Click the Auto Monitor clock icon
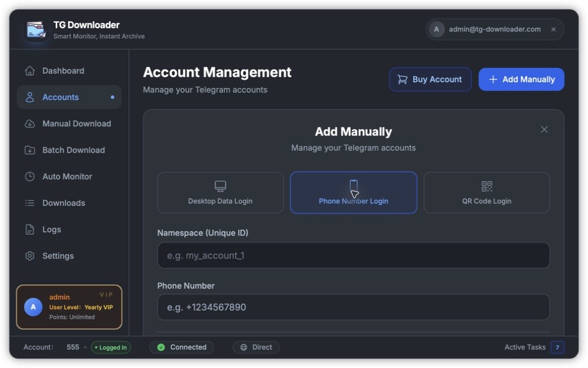The width and height of the screenshot is (588, 368). point(30,177)
